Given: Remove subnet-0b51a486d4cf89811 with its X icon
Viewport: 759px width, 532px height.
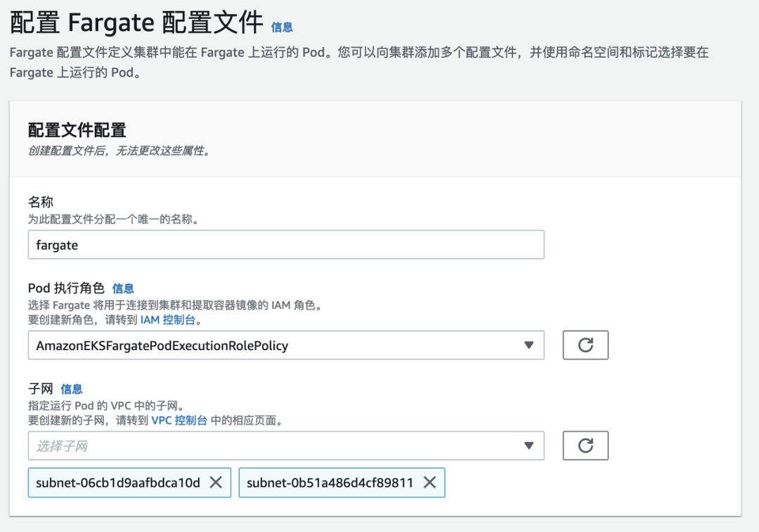Looking at the screenshot, I should pos(429,483).
